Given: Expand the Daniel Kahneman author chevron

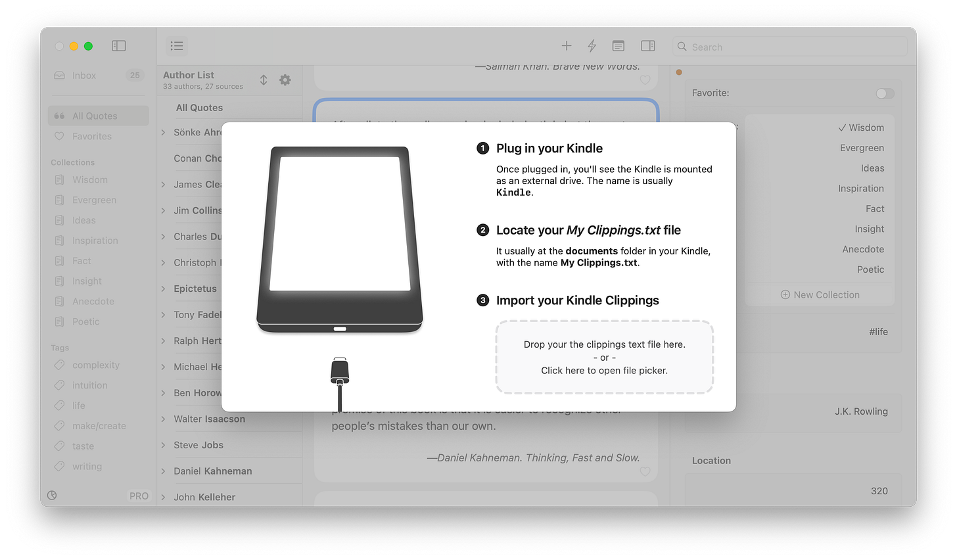Looking at the screenshot, I should click(164, 471).
